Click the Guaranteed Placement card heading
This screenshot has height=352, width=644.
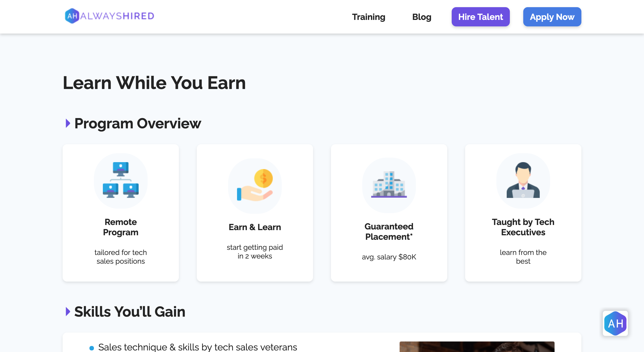coord(389,231)
